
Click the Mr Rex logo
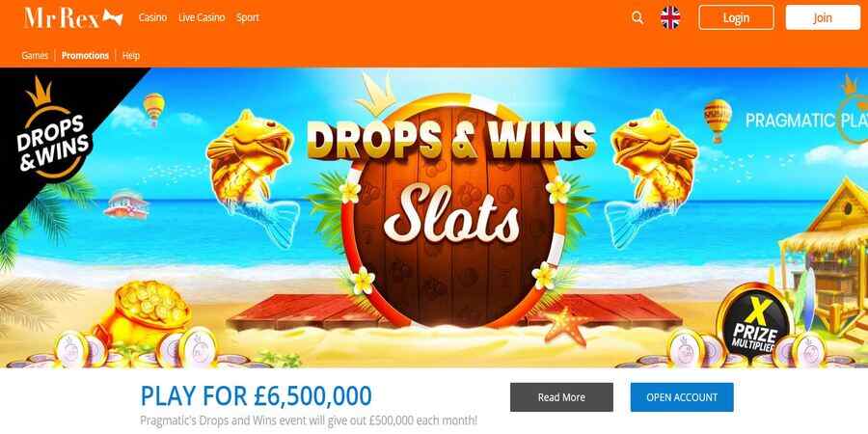pyautogui.click(x=73, y=17)
